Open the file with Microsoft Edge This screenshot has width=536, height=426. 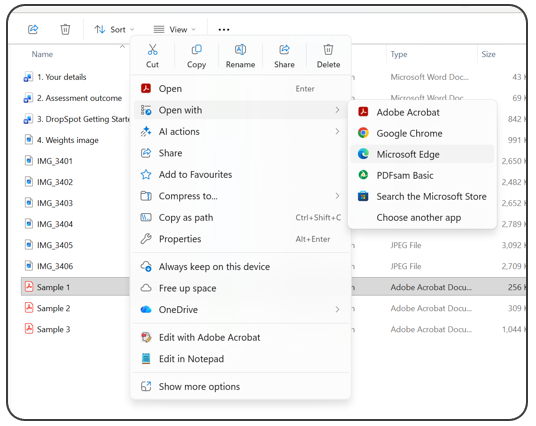(422, 154)
